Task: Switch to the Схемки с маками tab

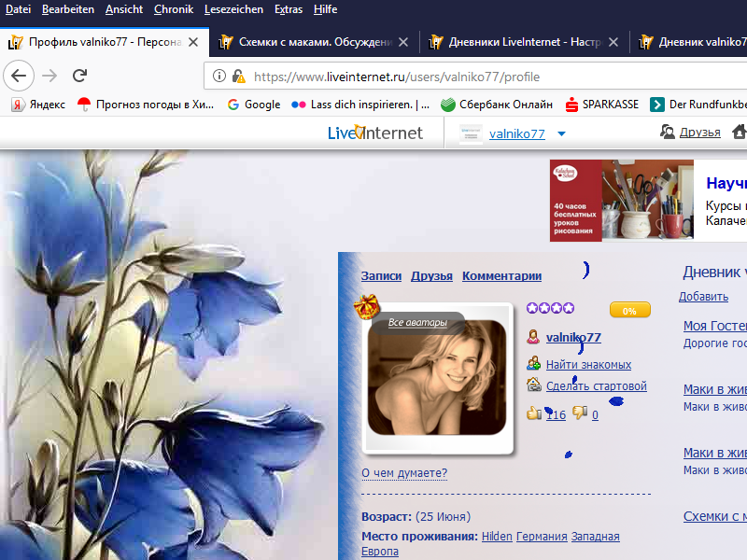Action: (x=315, y=42)
